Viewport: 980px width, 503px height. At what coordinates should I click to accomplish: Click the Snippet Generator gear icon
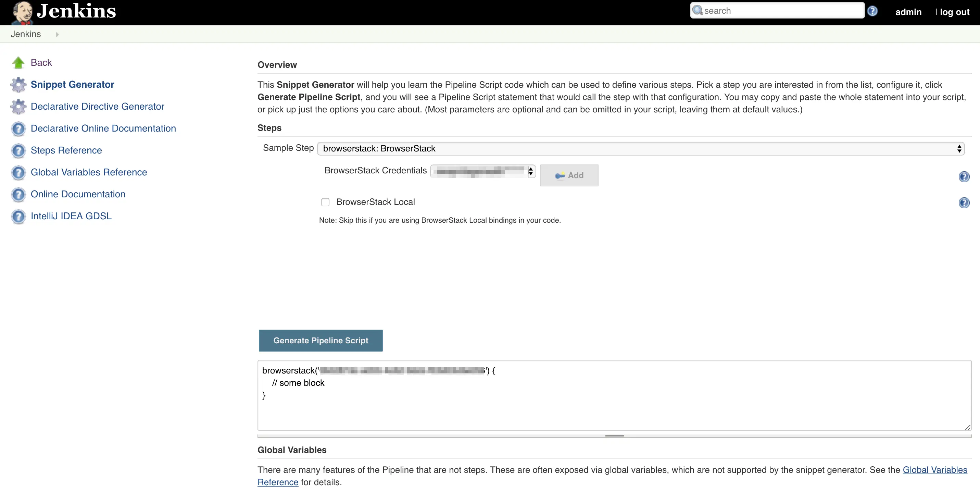[x=18, y=85]
